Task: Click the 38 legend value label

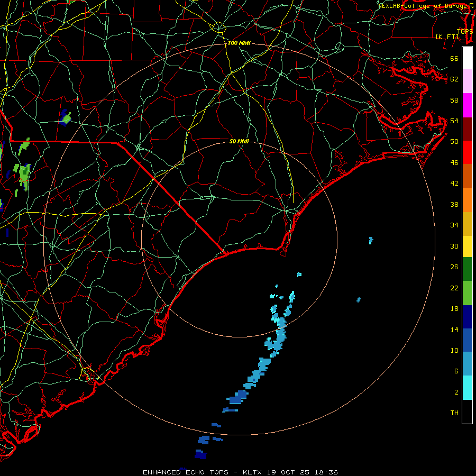Action: click(x=454, y=204)
